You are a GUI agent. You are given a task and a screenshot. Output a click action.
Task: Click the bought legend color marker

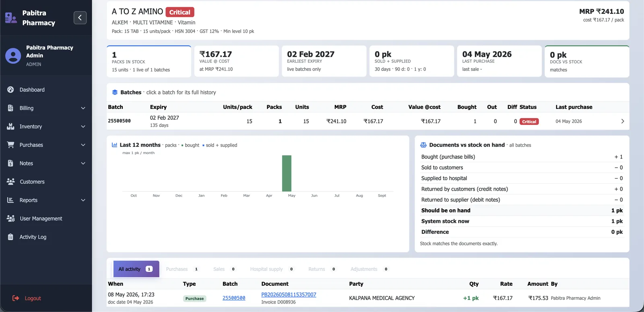pyautogui.click(x=182, y=146)
